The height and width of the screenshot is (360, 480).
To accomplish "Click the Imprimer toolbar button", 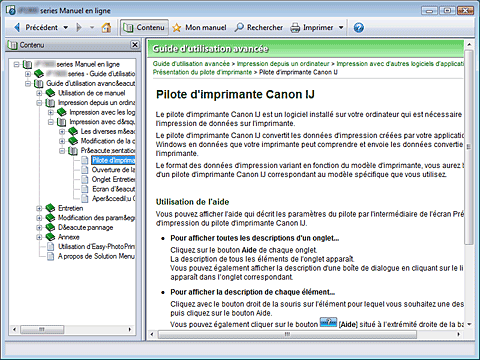I will 312,27.
